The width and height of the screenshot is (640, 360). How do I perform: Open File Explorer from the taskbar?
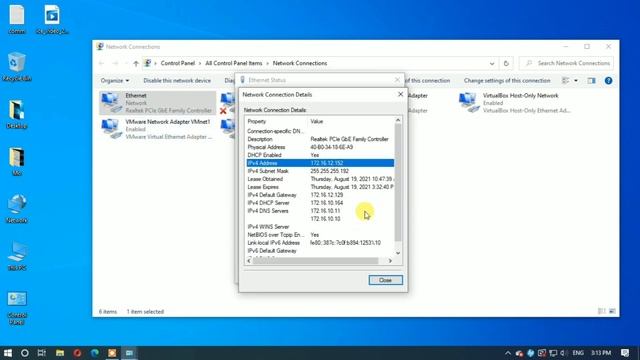pos(60,353)
